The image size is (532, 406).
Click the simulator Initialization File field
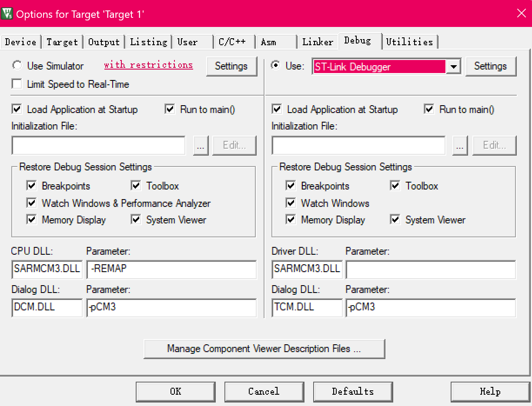[99, 145]
